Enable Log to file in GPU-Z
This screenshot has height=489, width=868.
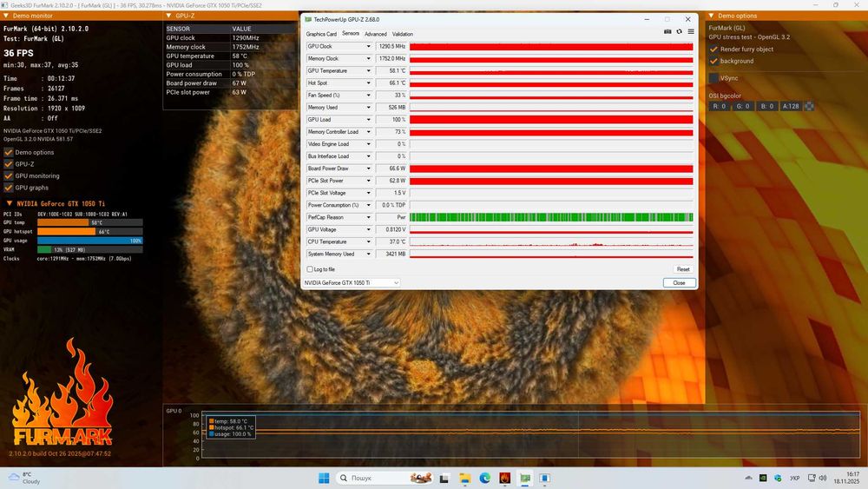pyautogui.click(x=310, y=269)
